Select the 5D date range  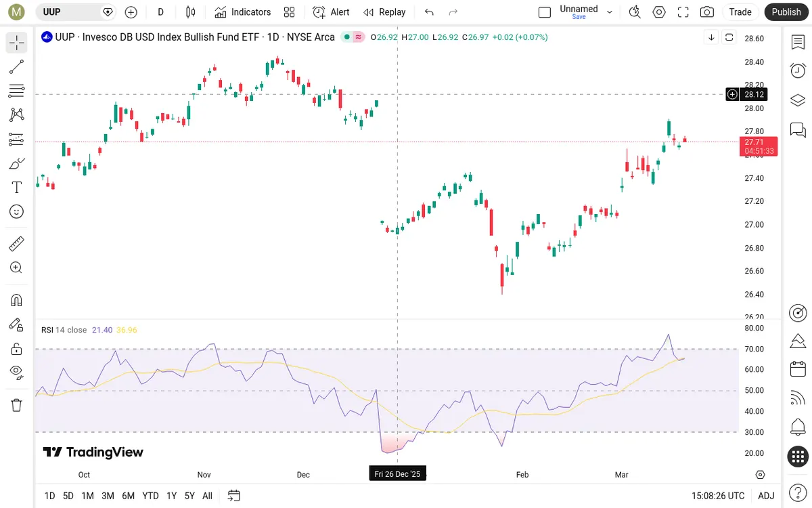tap(68, 496)
